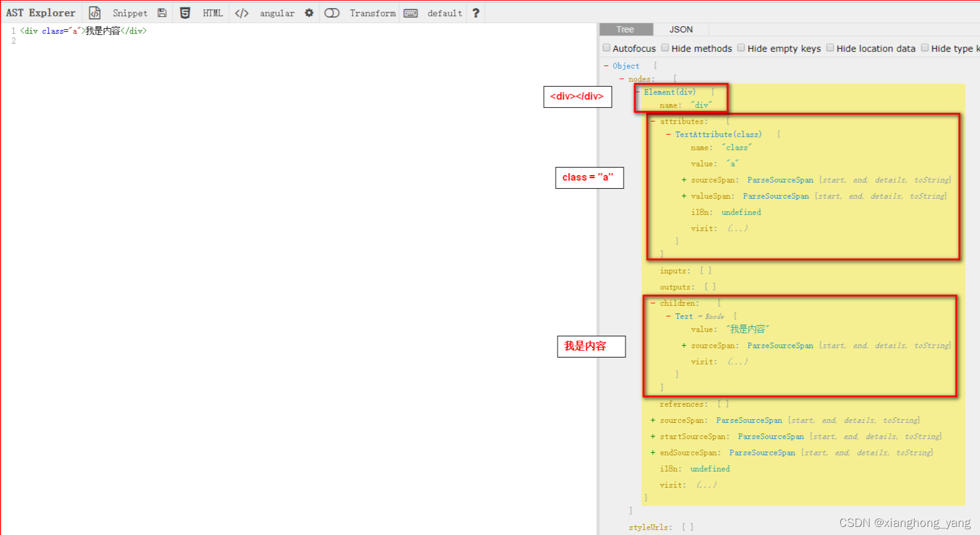The image size is (980, 535).
Task: Expand the endSourceSpan entry
Action: [x=653, y=453]
